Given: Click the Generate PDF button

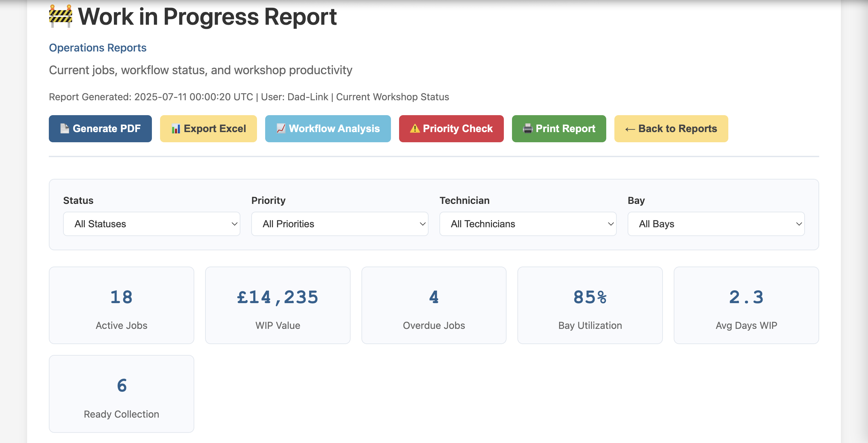Looking at the screenshot, I should click(100, 128).
